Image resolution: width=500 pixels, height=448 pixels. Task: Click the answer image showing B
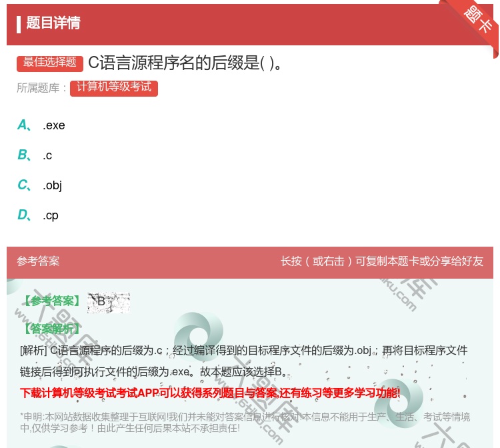[109, 302]
